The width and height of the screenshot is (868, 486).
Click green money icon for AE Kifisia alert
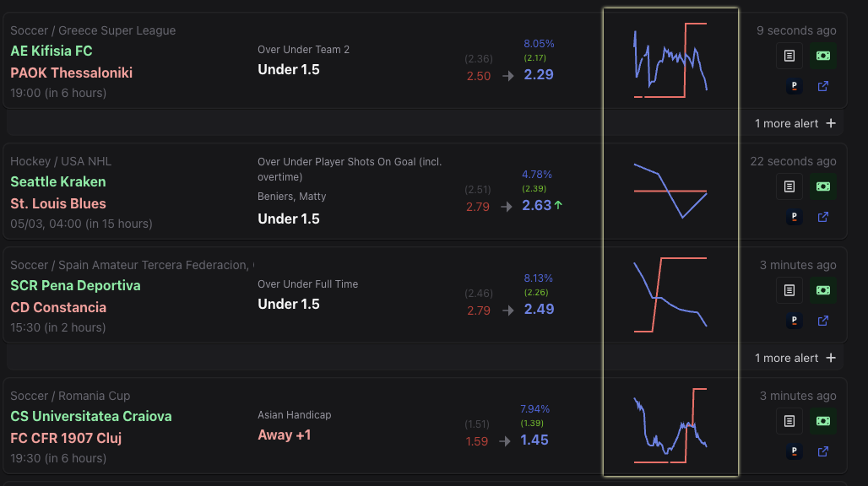(823, 57)
